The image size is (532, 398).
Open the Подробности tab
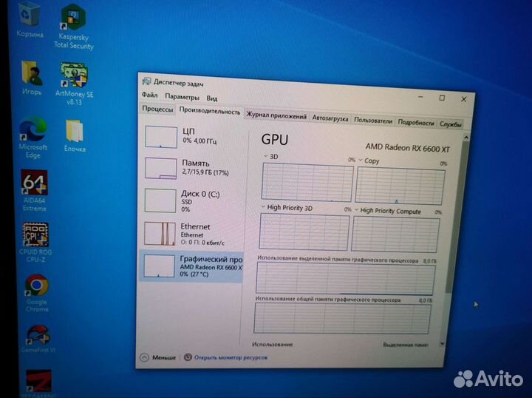tap(415, 123)
